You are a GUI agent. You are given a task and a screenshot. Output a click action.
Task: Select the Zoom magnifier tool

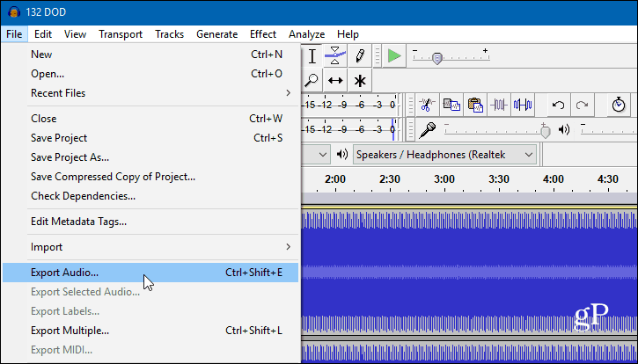click(312, 81)
